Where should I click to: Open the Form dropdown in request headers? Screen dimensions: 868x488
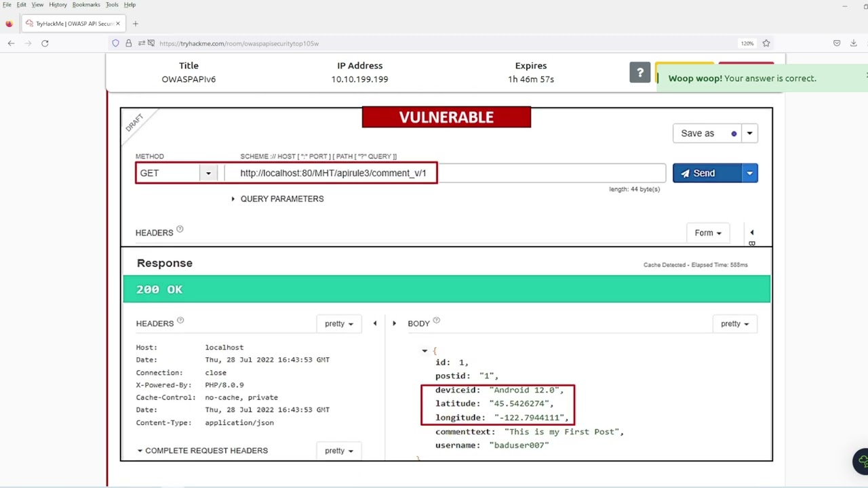tap(708, 232)
